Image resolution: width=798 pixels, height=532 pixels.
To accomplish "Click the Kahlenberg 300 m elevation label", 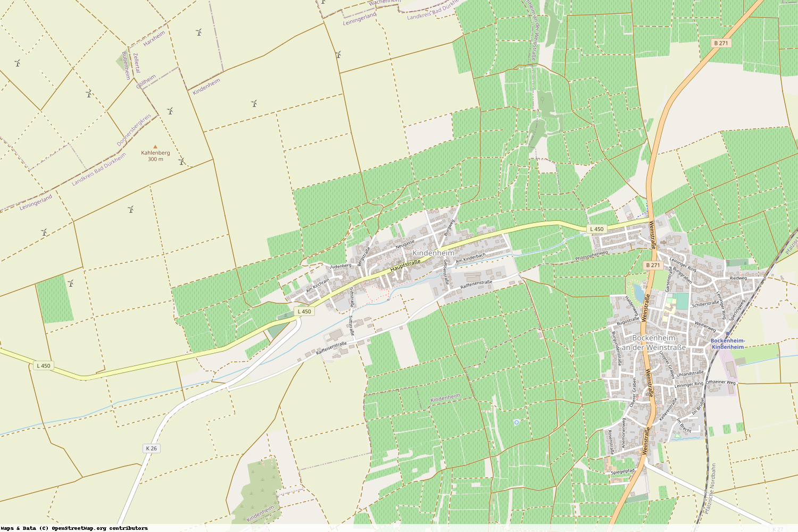I will [x=155, y=156].
